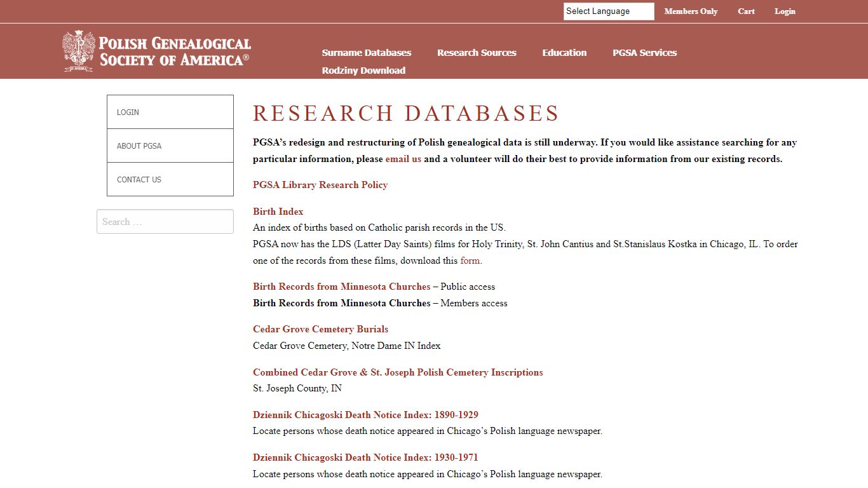The image size is (868, 488).
Task: Open the PGSA Services menu
Action: click(644, 53)
